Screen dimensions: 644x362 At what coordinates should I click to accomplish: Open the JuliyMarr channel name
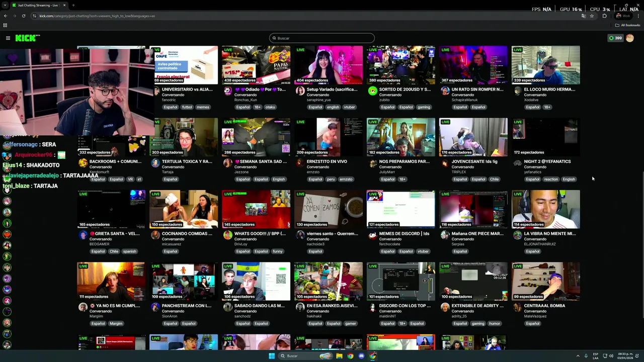386,172
